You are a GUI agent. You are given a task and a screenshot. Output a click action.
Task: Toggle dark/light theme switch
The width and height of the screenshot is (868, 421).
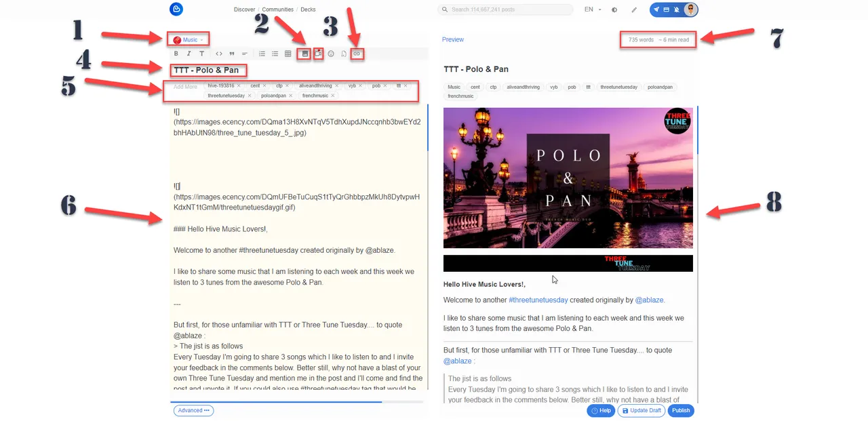614,9
